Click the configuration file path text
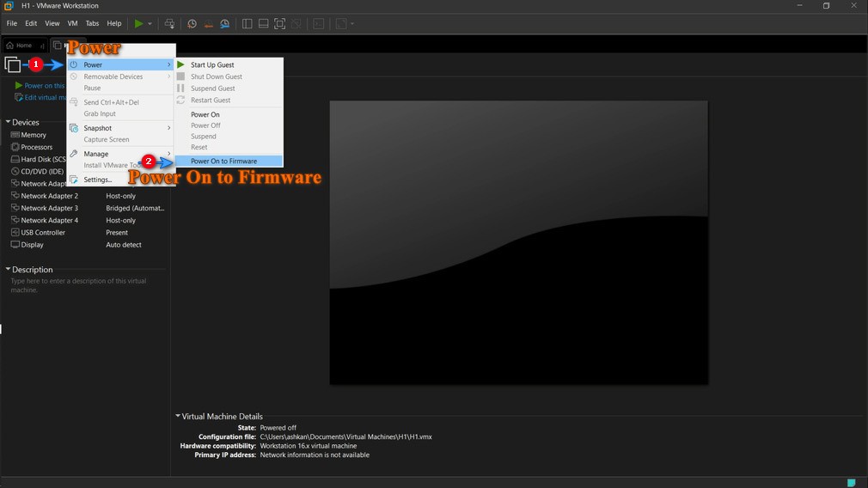The width and height of the screenshot is (868, 488). click(346, 436)
